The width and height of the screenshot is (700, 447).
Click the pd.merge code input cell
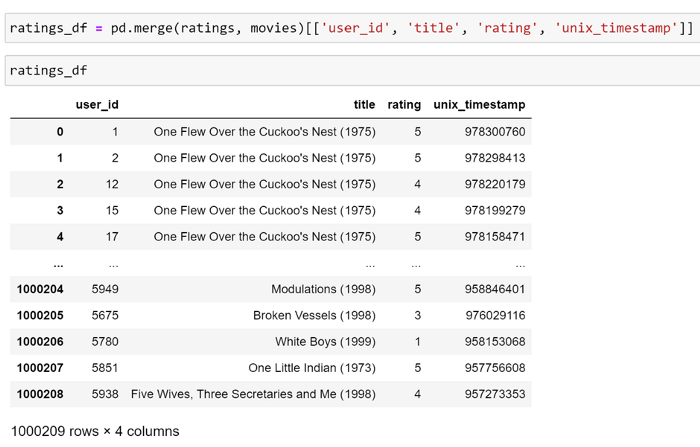pyautogui.click(x=350, y=28)
